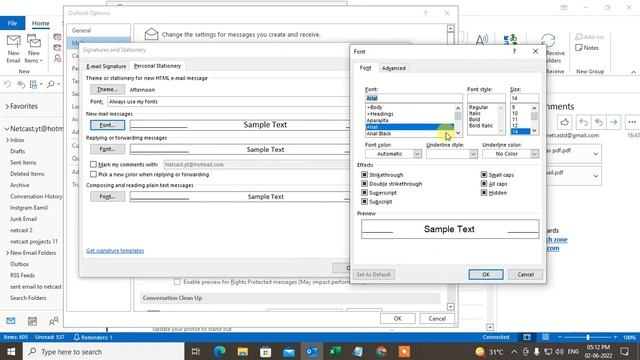Check Pick a new color when replying
The image size is (640, 360).
pos(93,174)
